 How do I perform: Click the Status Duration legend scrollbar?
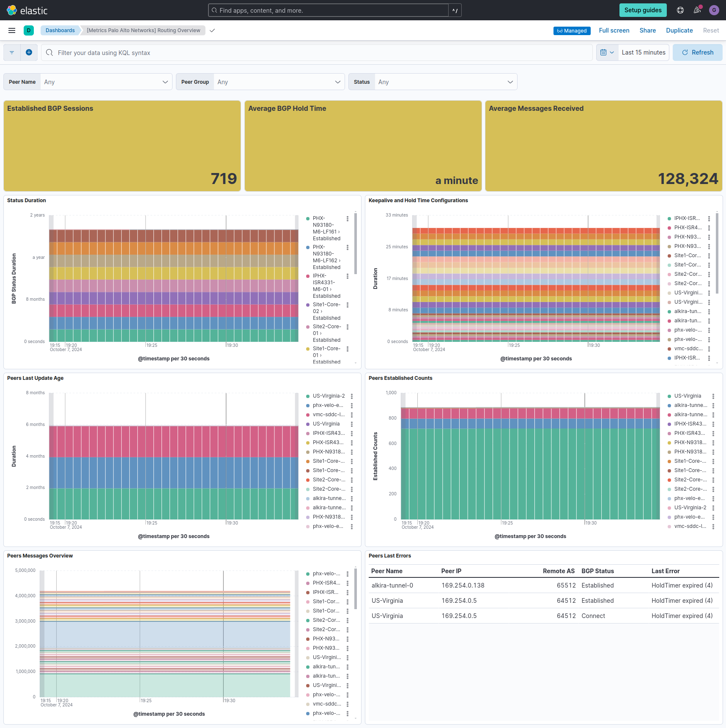(x=356, y=244)
